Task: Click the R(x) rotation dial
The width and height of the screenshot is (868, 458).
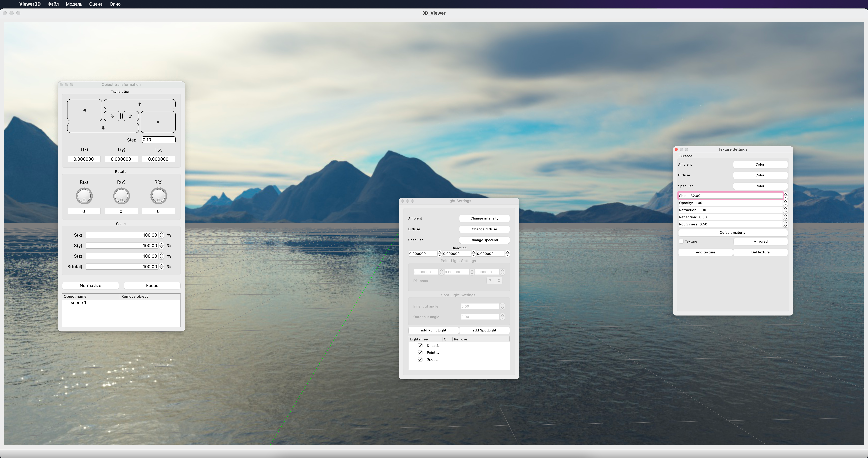Action: click(x=84, y=196)
